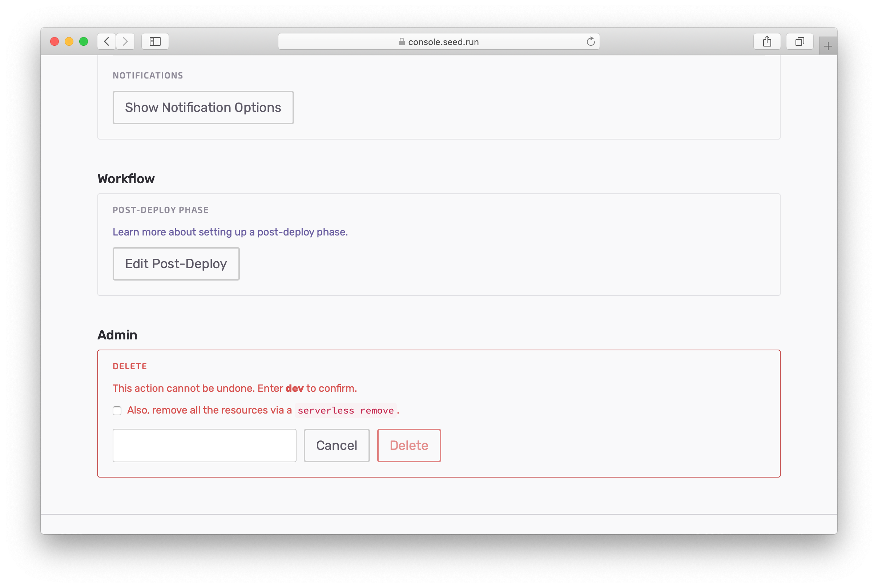Open the Edit Post-Deploy editor
This screenshot has height=588, width=878.
176,263
